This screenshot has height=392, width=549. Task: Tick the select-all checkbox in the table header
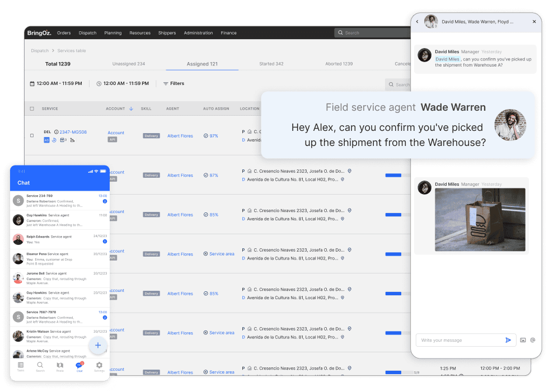click(x=32, y=109)
